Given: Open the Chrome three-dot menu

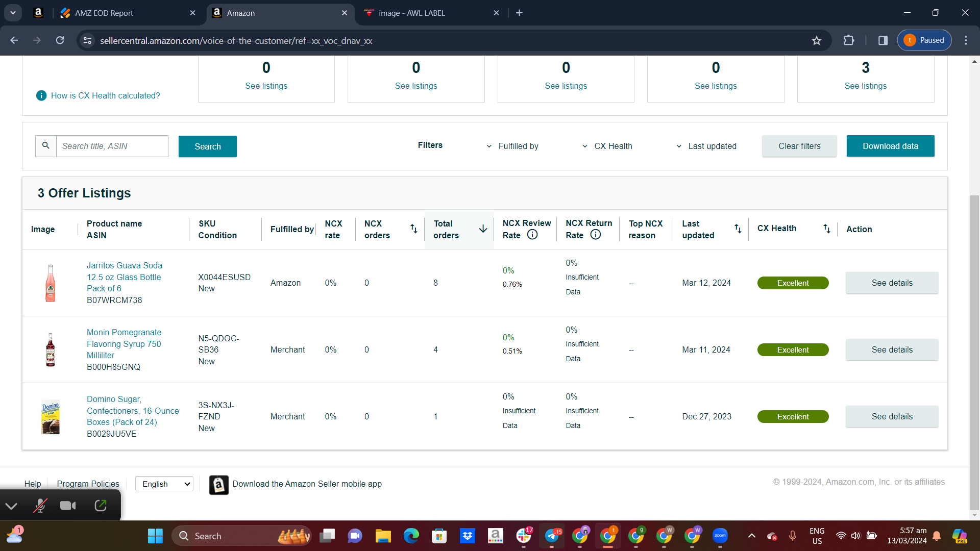Looking at the screenshot, I should point(966,40).
